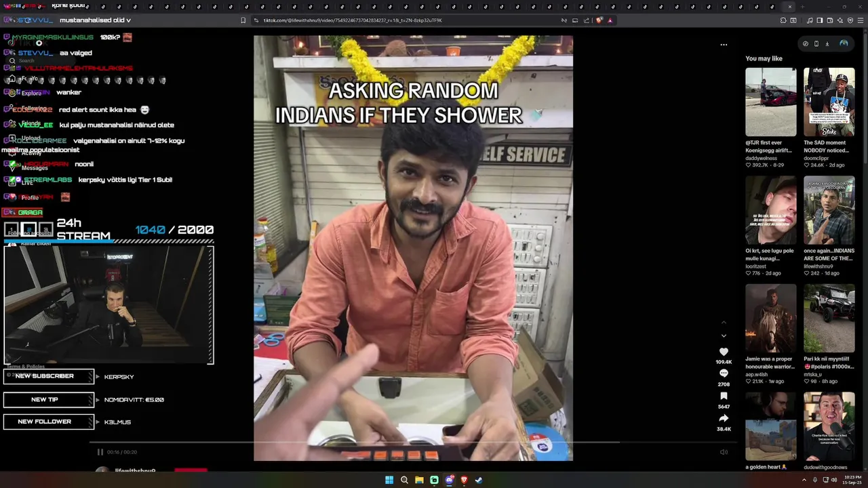Share the video using the arrow icon
This screenshot has height=488, width=868.
point(724,418)
